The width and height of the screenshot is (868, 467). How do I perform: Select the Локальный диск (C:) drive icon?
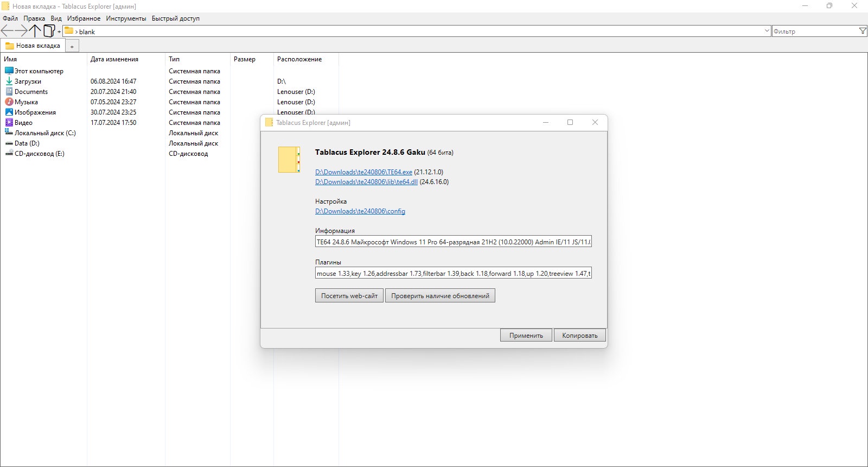(9, 133)
